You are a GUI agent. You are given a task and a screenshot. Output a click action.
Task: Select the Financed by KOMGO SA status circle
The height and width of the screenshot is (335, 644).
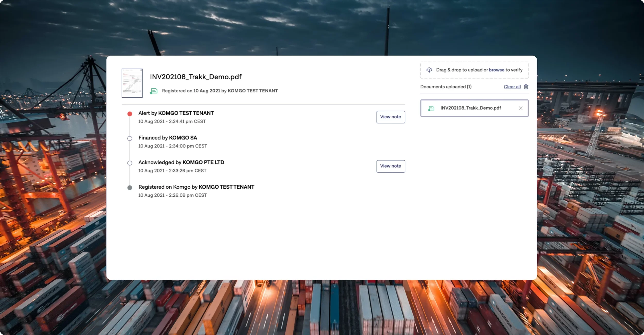(x=130, y=138)
